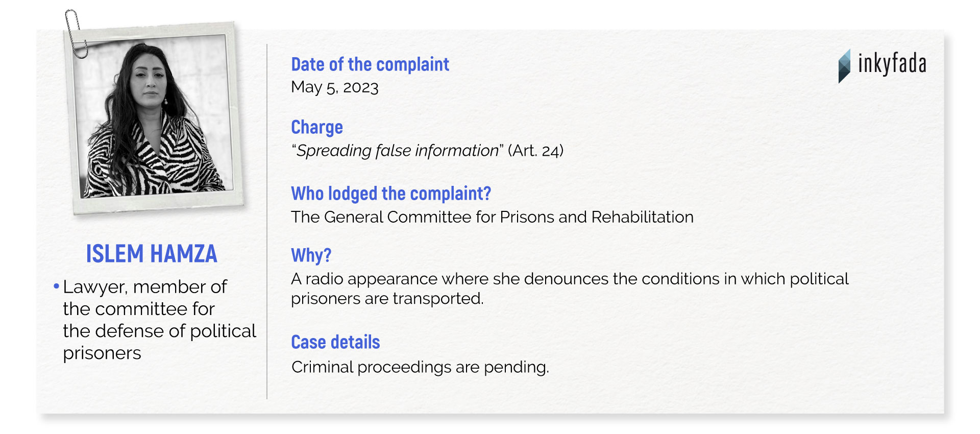Click the inkyfada logo icon
The height and width of the screenshot is (434, 980).
tap(844, 66)
